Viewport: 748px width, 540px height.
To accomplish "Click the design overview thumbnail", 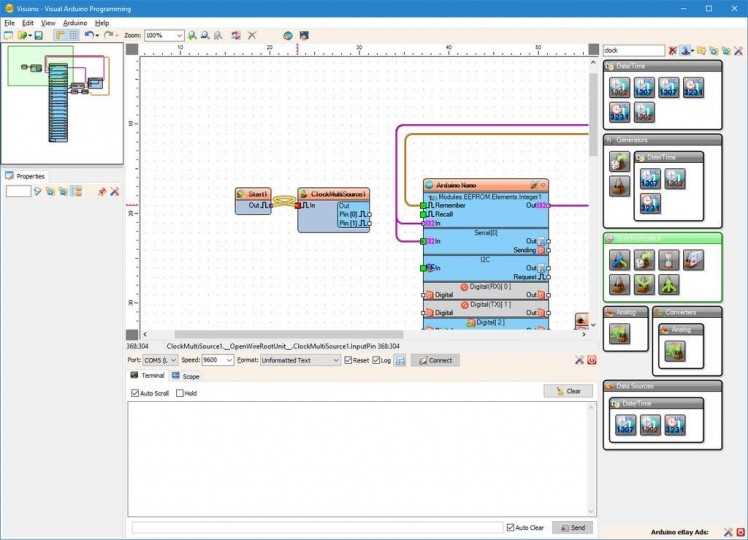I will pyautogui.click(x=62, y=98).
